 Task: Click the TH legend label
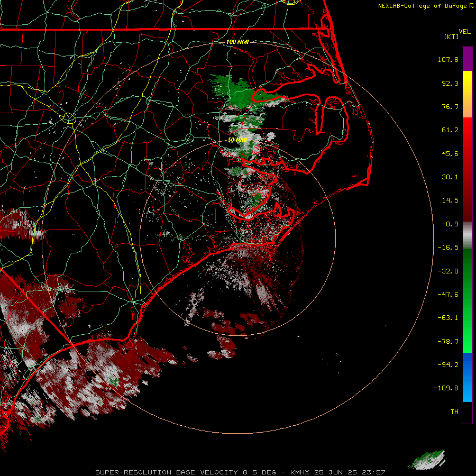(454, 412)
